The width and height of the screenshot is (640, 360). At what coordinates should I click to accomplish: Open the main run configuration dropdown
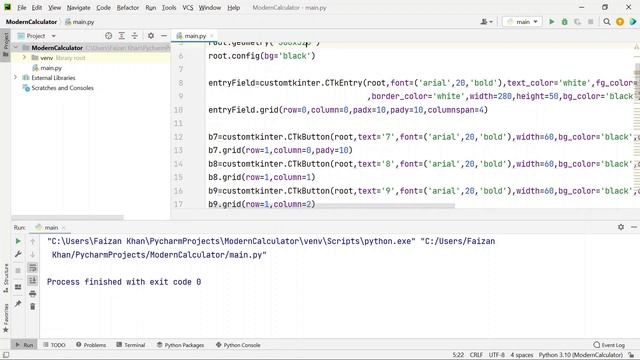pyautogui.click(x=522, y=22)
